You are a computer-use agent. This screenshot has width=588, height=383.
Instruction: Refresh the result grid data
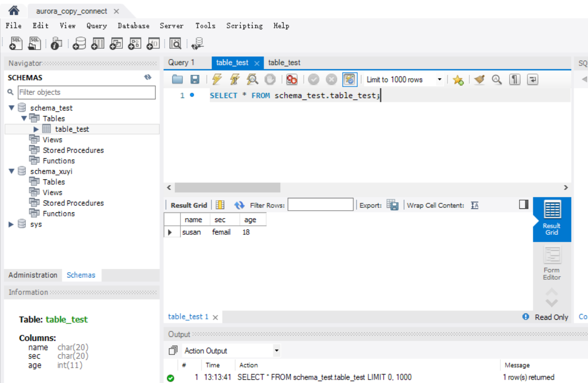(239, 205)
